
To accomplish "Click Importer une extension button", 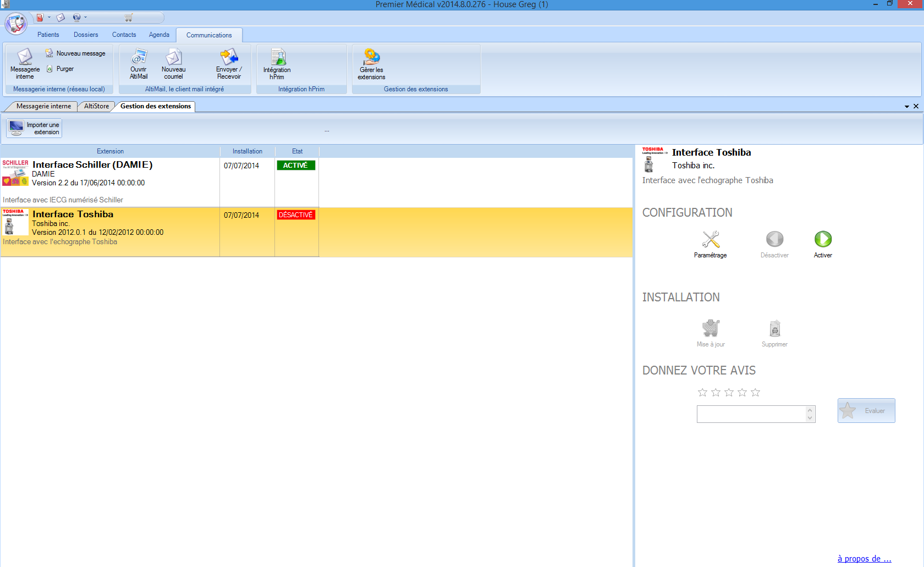I will pyautogui.click(x=34, y=128).
